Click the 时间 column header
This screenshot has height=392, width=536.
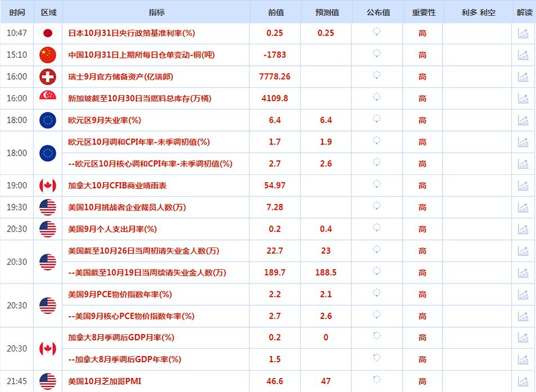point(17,12)
